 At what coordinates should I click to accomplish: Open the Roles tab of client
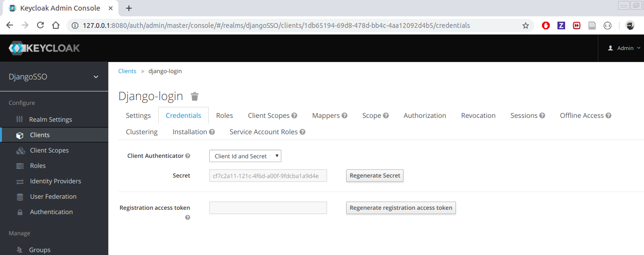point(225,115)
